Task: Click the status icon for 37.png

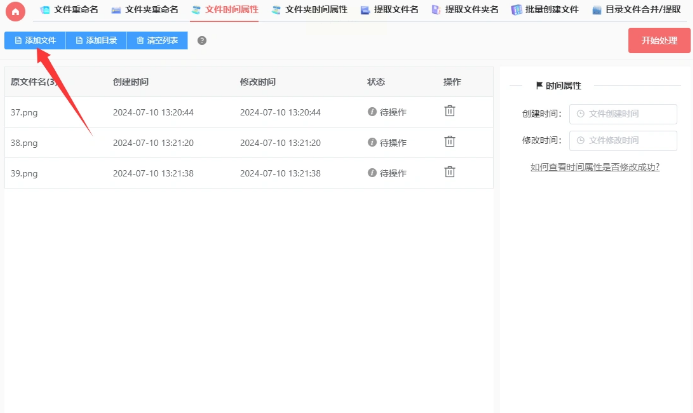Action: [372, 112]
